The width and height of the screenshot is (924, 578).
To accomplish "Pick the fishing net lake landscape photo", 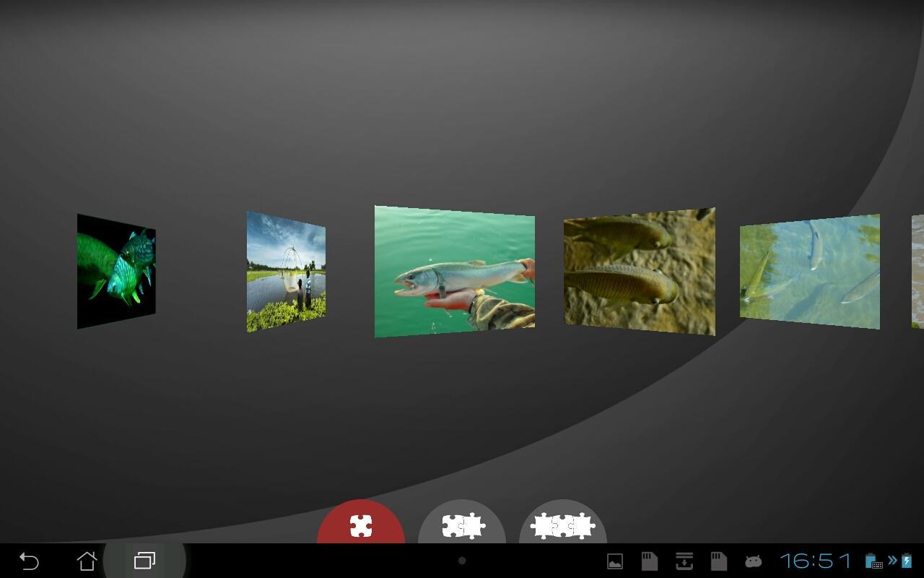I will pos(286,272).
